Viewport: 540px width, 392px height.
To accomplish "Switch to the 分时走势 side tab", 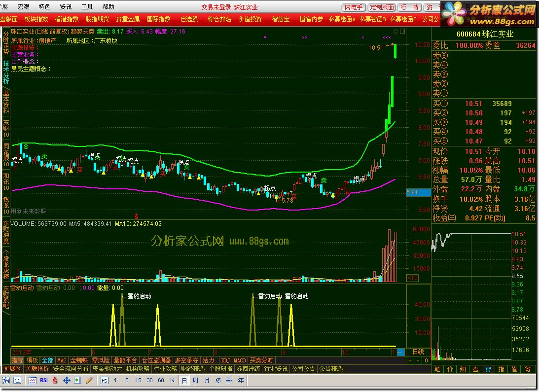I will click(6, 43).
